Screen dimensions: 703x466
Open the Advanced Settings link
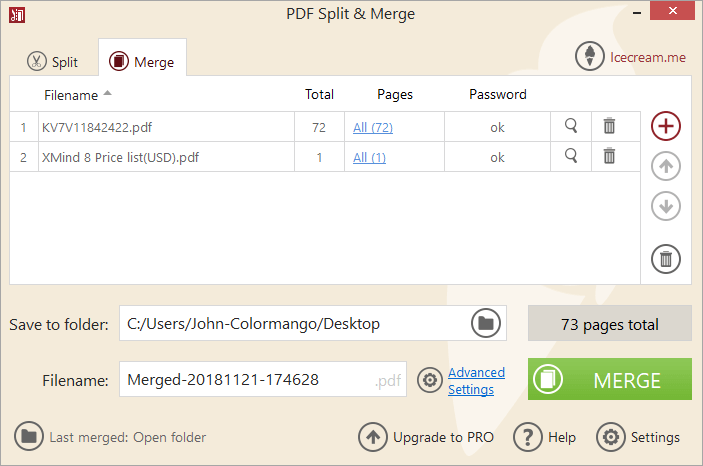(x=476, y=381)
